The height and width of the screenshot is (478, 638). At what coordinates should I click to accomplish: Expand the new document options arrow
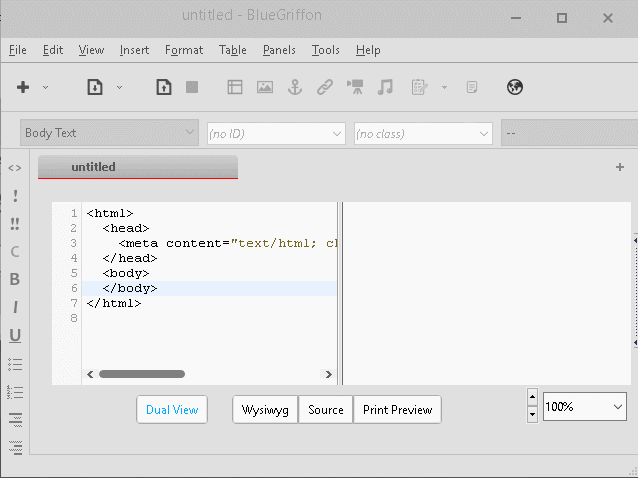(46, 87)
